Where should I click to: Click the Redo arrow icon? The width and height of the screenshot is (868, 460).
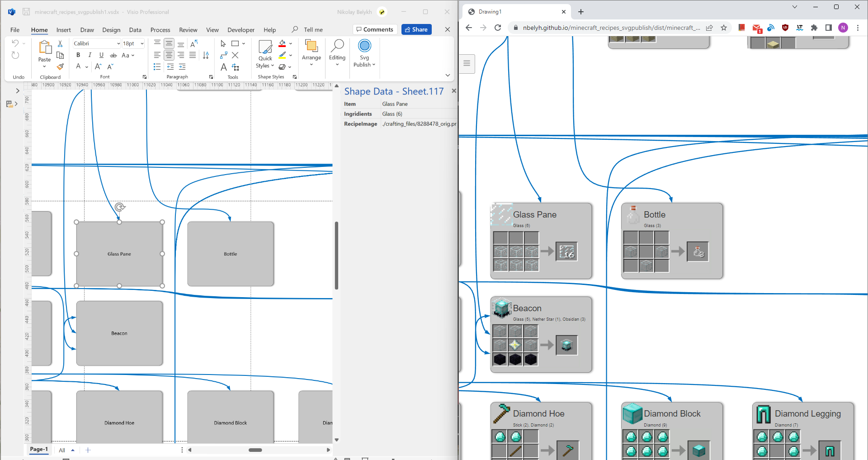(15, 55)
